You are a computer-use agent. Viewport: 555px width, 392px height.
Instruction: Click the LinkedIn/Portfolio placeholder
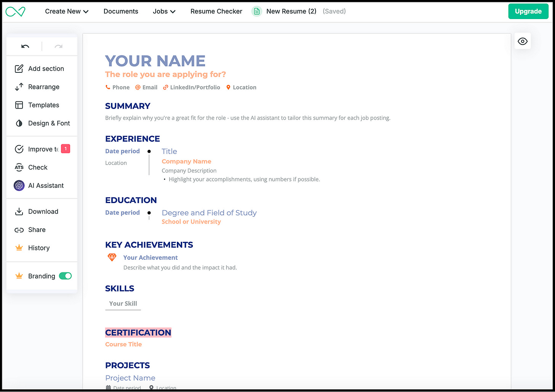195,87
